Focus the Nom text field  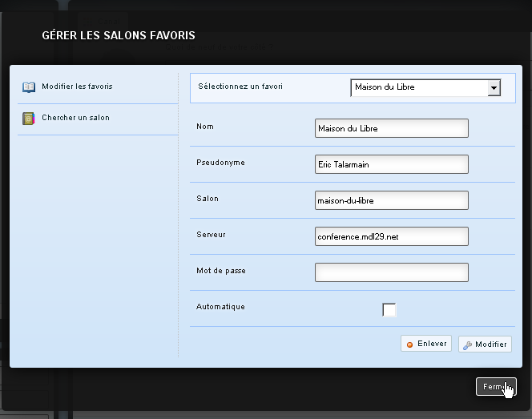click(x=391, y=128)
